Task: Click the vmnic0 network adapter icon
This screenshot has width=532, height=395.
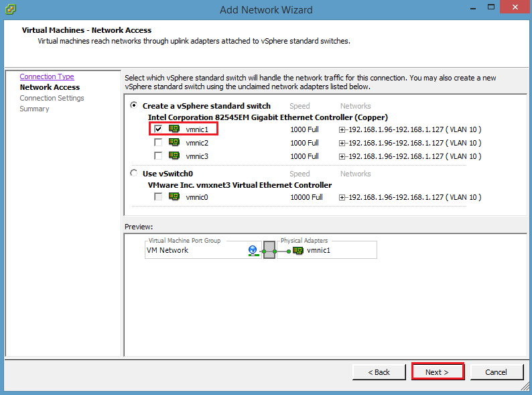Action: pyautogui.click(x=174, y=196)
